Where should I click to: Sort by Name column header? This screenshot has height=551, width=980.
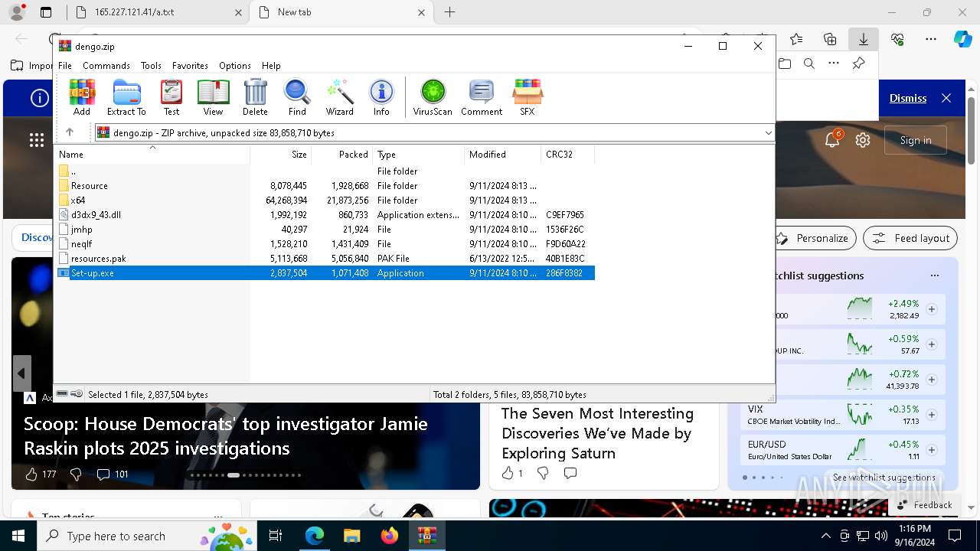(153, 155)
